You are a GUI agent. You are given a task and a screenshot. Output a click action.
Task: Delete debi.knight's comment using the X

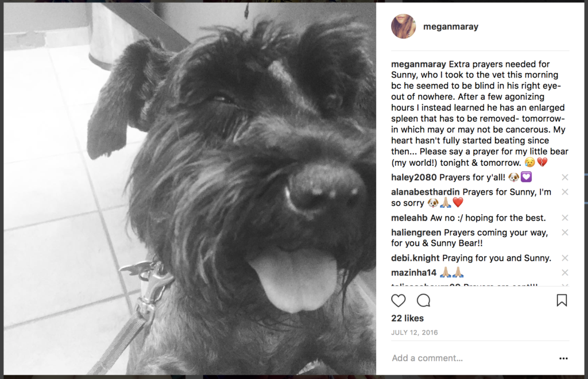tap(565, 258)
